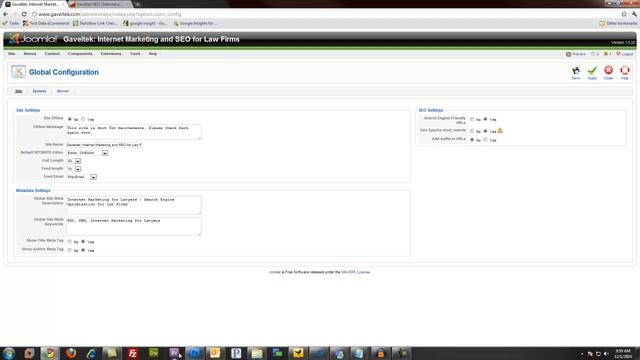
Task: Open the Help menu in Joomla menubar
Action: [x=153, y=54]
